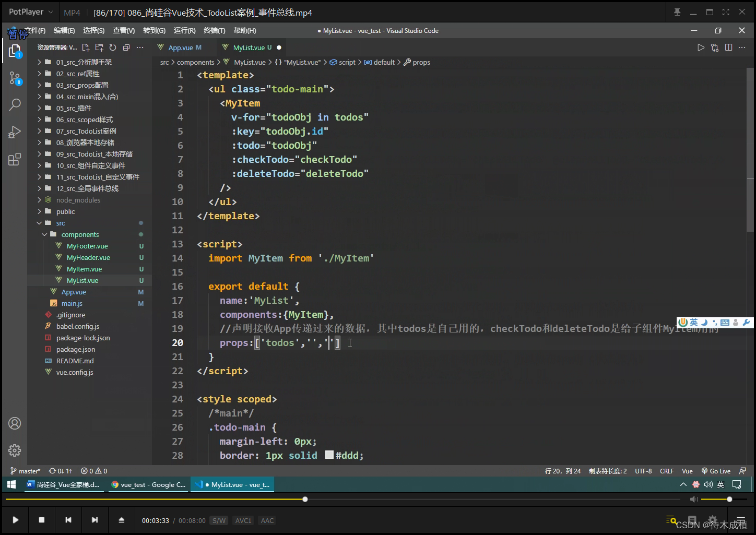Open the Run and Debug view

[15, 132]
